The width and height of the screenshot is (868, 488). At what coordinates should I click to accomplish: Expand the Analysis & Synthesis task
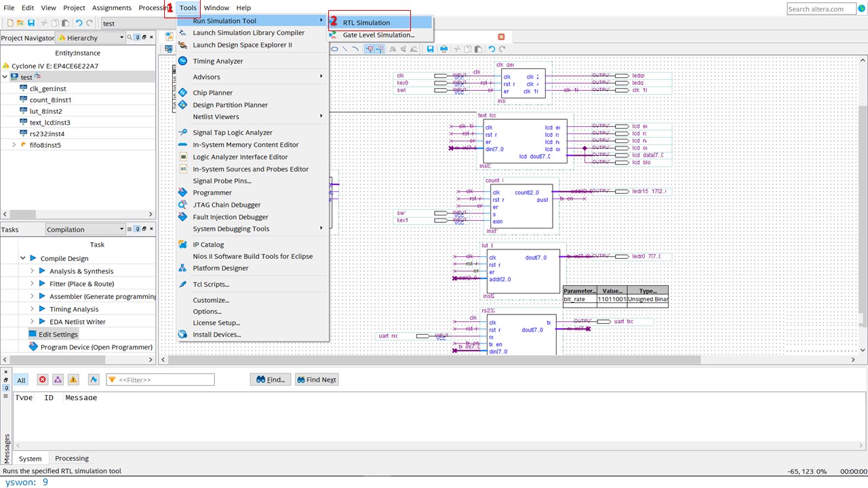pyautogui.click(x=32, y=271)
